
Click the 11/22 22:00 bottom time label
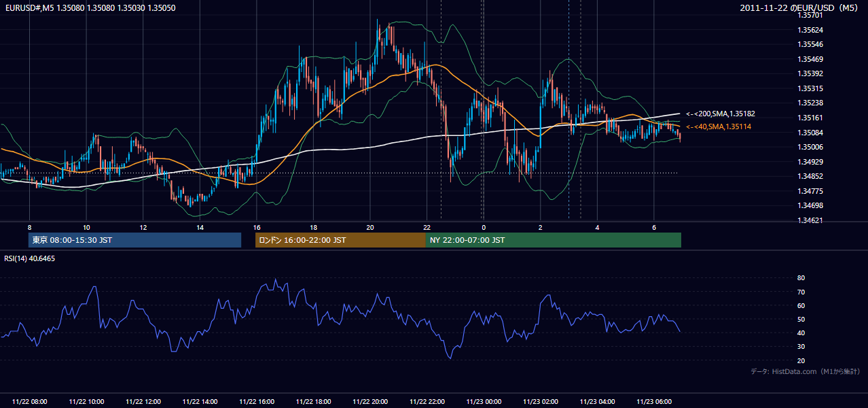[x=427, y=402]
